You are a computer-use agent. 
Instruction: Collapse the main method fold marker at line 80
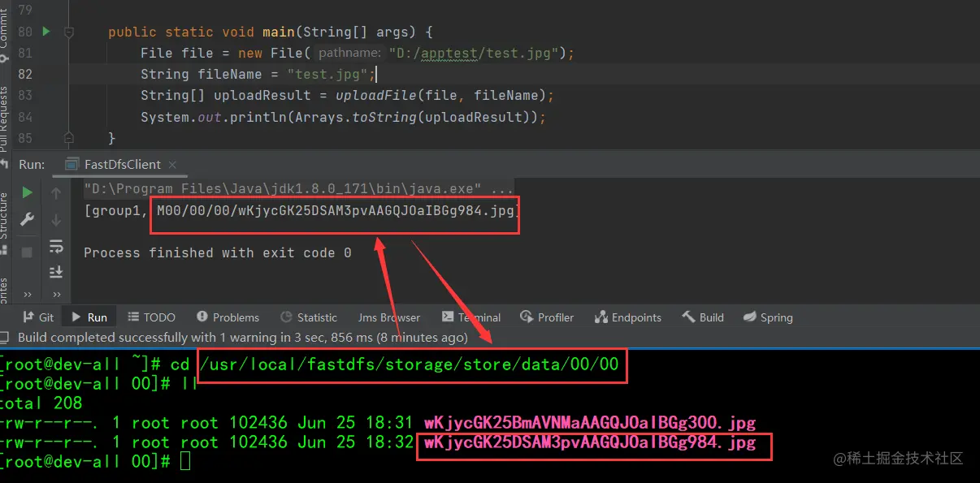tap(69, 32)
